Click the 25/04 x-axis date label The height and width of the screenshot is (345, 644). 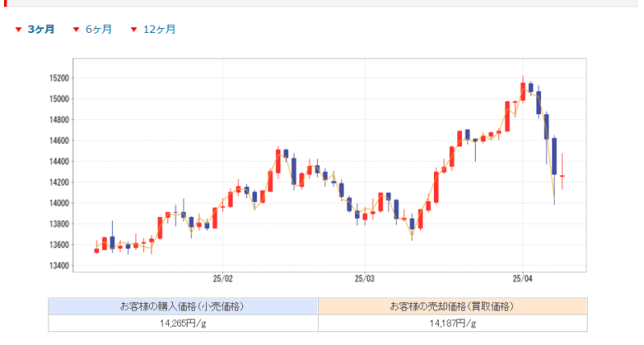[x=522, y=278]
